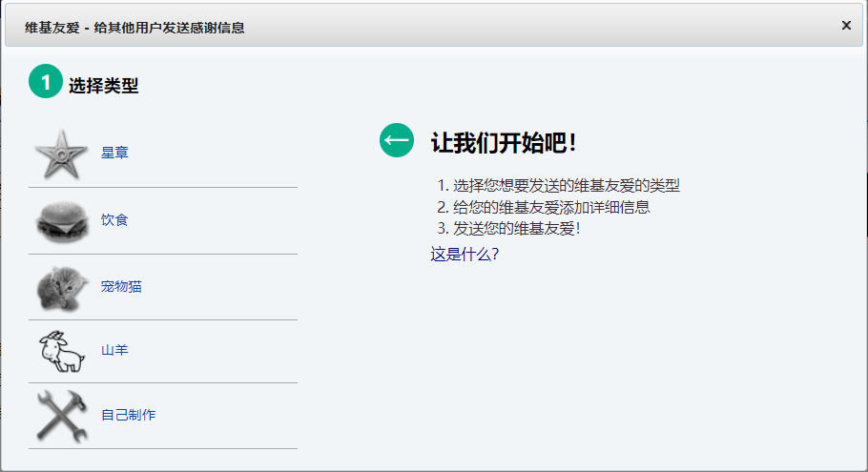Click instruction step 选择您想要发送的维基友爱的类型
868x472 pixels.
(566, 185)
